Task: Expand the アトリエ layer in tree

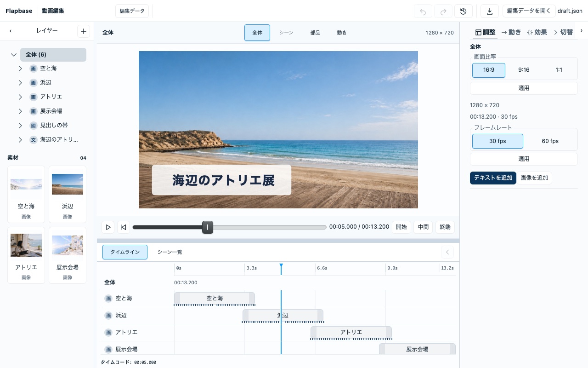Action: pyautogui.click(x=20, y=97)
